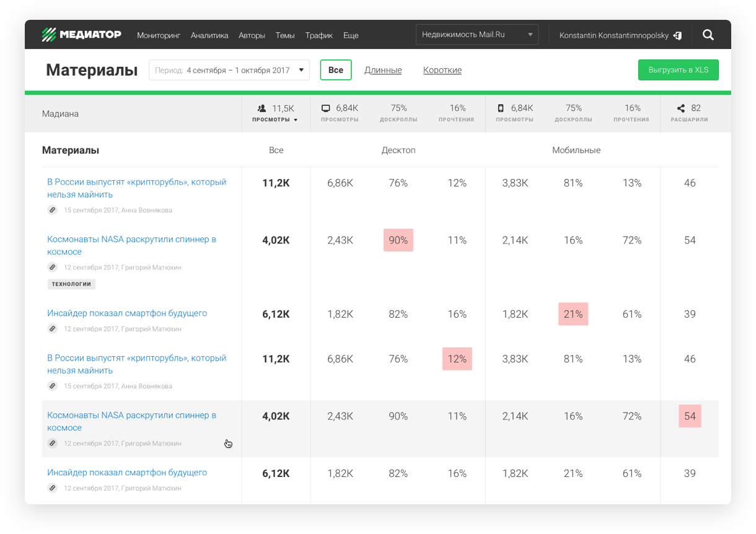Image resolution: width=756 pixels, height=534 pixels.
Task: Click the mobile phone icon in the summary header
Action: pyautogui.click(x=501, y=108)
